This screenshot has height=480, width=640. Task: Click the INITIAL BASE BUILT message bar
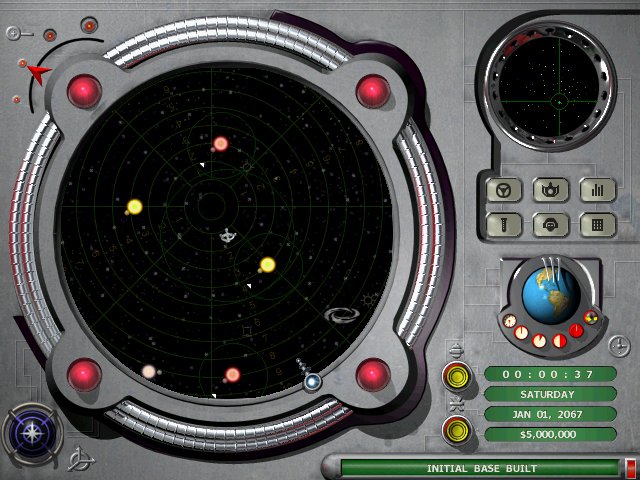point(481,468)
